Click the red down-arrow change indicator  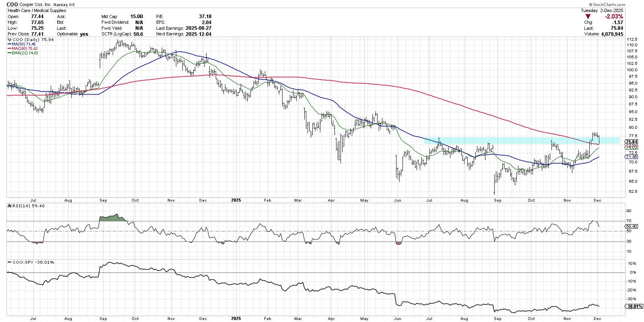click(x=588, y=17)
